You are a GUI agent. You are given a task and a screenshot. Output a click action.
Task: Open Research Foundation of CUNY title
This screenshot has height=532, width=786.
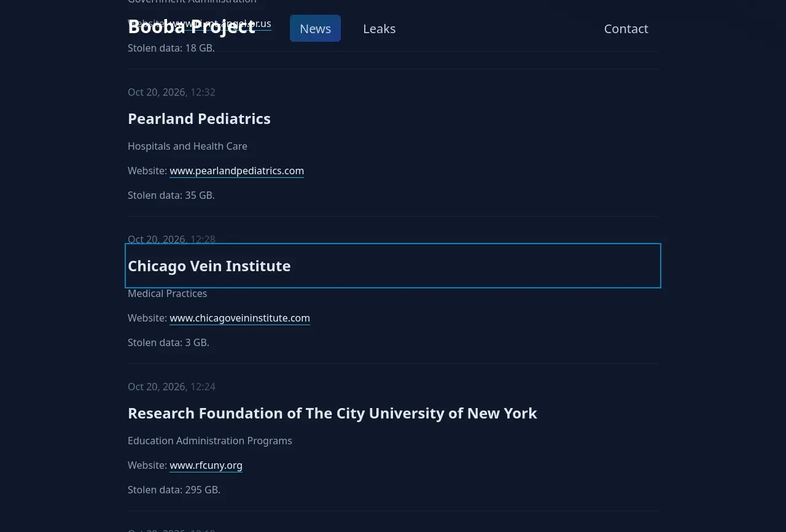(332, 413)
